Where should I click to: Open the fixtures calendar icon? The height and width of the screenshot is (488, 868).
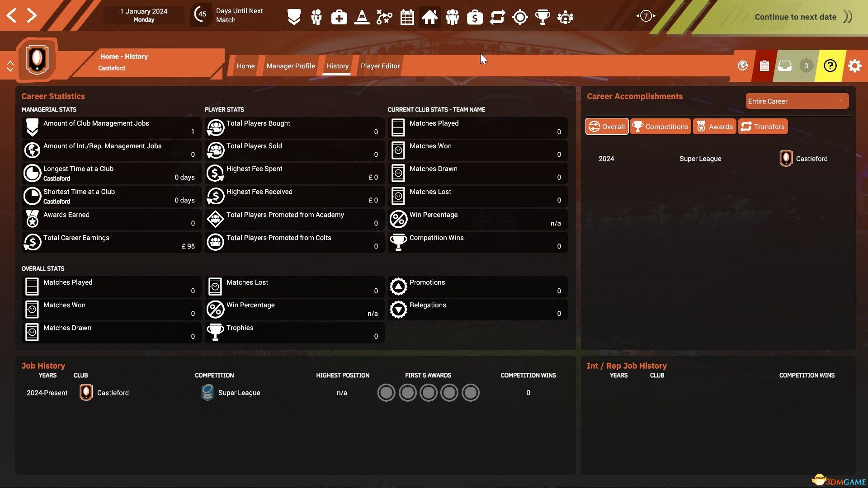pos(406,17)
